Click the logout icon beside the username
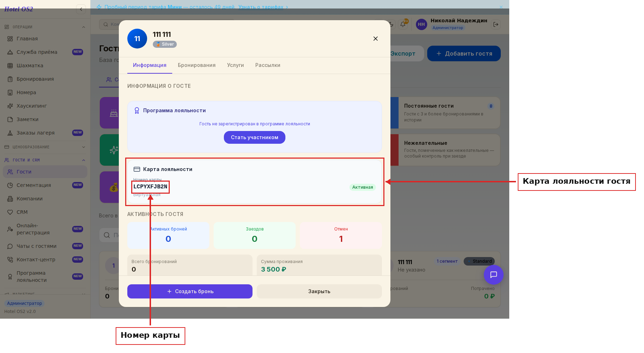The width and height of the screenshot is (644, 353). click(x=496, y=24)
